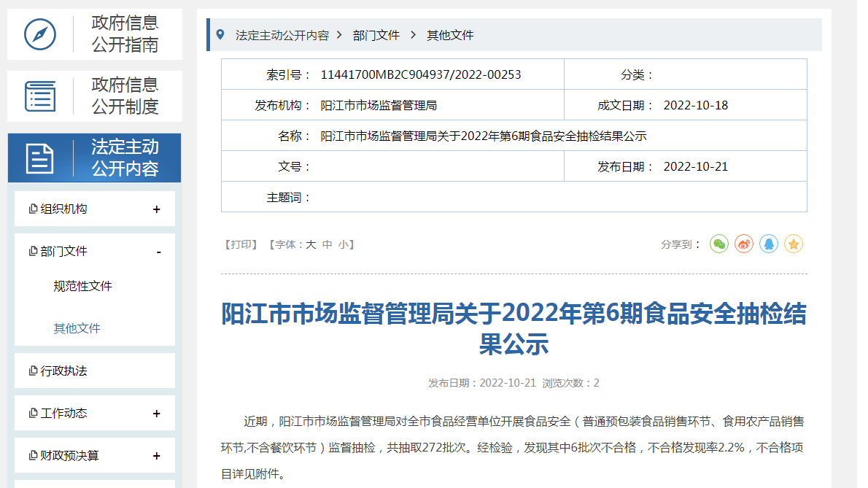The image size is (868, 488).
Task: Click the 打印 print link
Action: [x=241, y=244]
